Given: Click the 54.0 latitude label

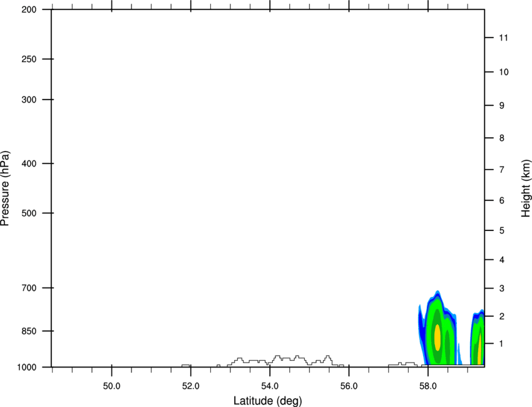Looking at the screenshot, I should tap(270, 386).
